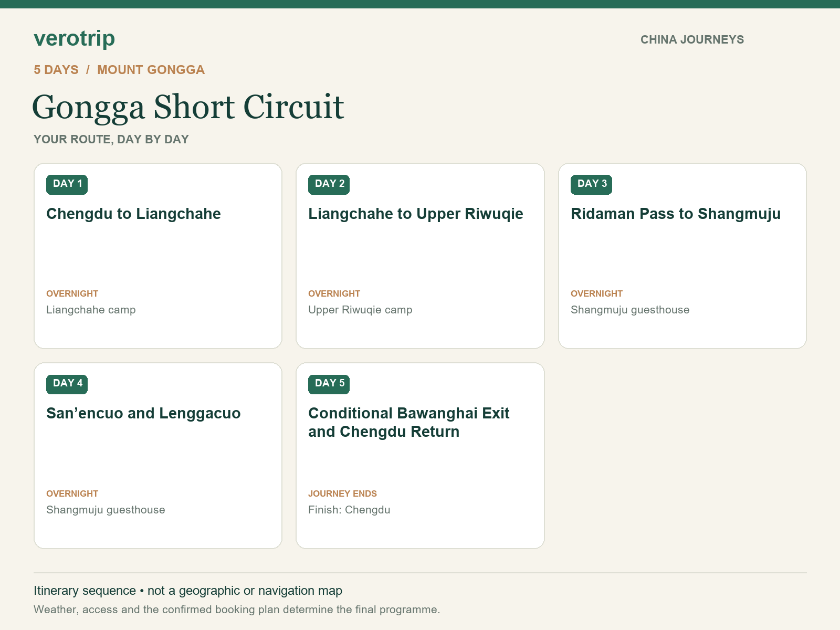Open Ridaman Pass to Shangmuju title
This screenshot has height=630, width=840.
click(676, 214)
